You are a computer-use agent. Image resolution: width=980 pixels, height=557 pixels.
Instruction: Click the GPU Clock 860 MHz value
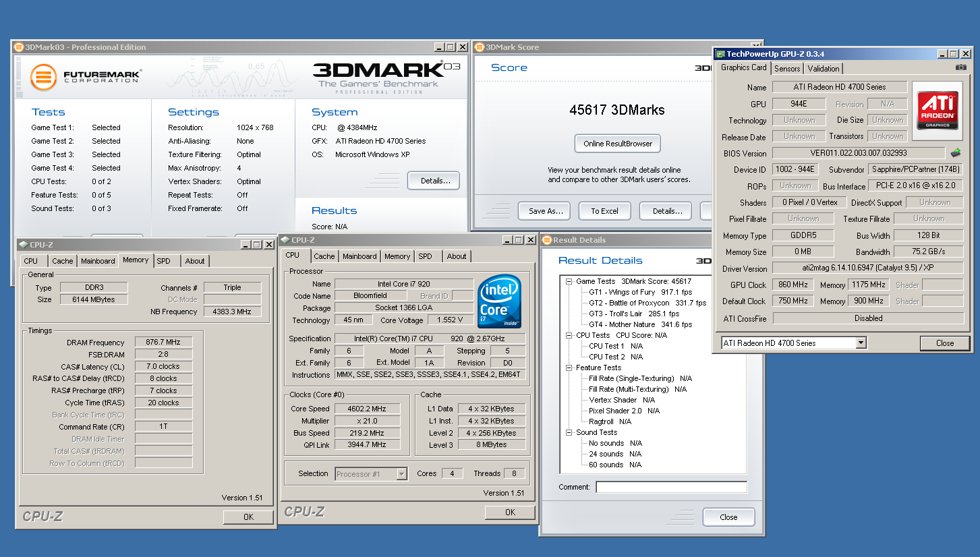coord(793,285)
